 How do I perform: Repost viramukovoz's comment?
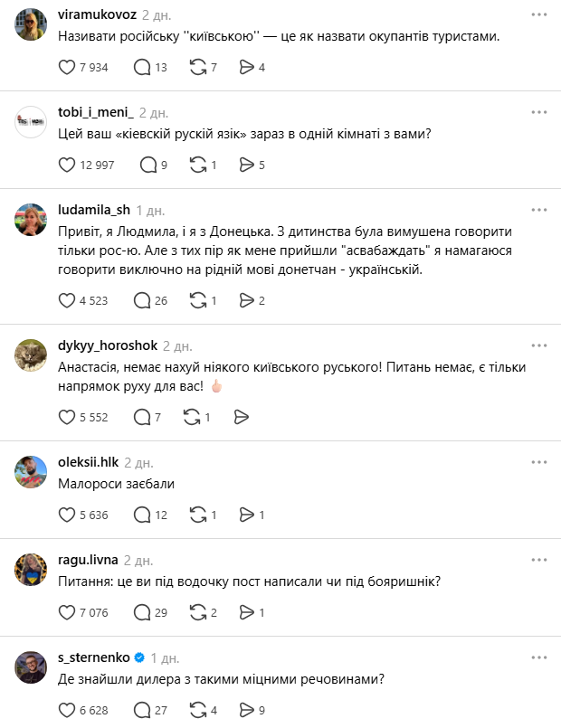pos(196,67)
